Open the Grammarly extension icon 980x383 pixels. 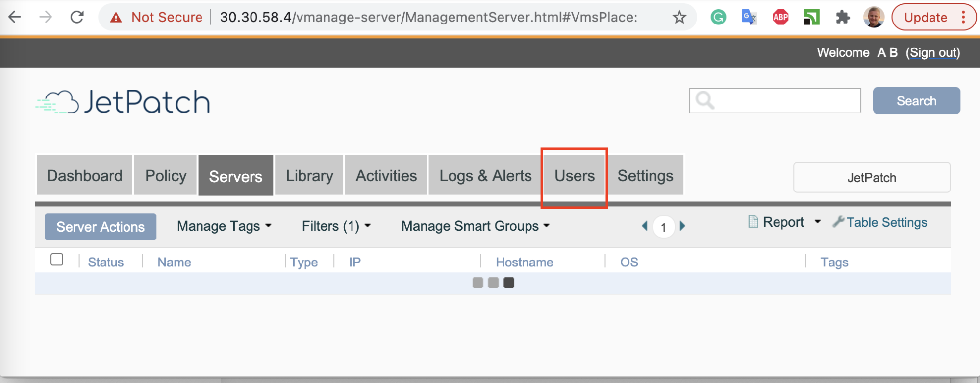(x=718, y=18)
